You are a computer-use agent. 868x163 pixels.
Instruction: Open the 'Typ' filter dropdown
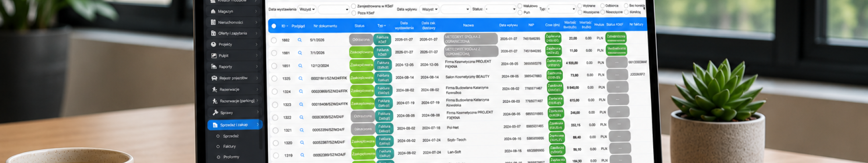[562, 9]
